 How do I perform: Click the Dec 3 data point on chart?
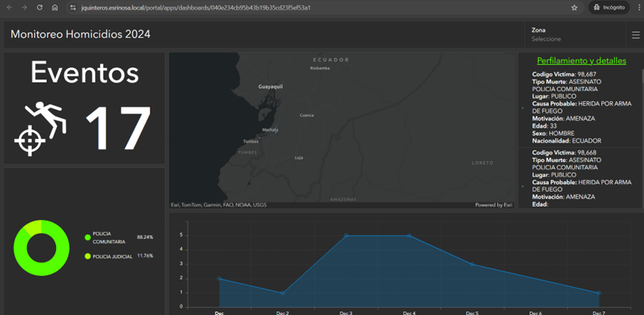(x=346, y=236)
